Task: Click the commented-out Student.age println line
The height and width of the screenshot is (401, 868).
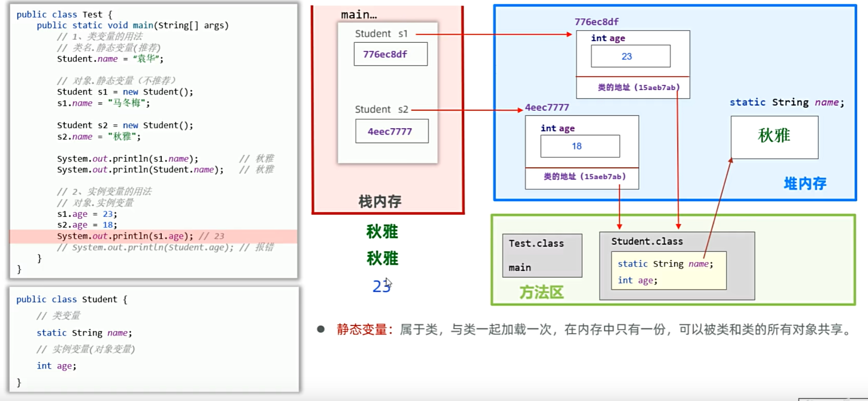Action: (165, 247)
